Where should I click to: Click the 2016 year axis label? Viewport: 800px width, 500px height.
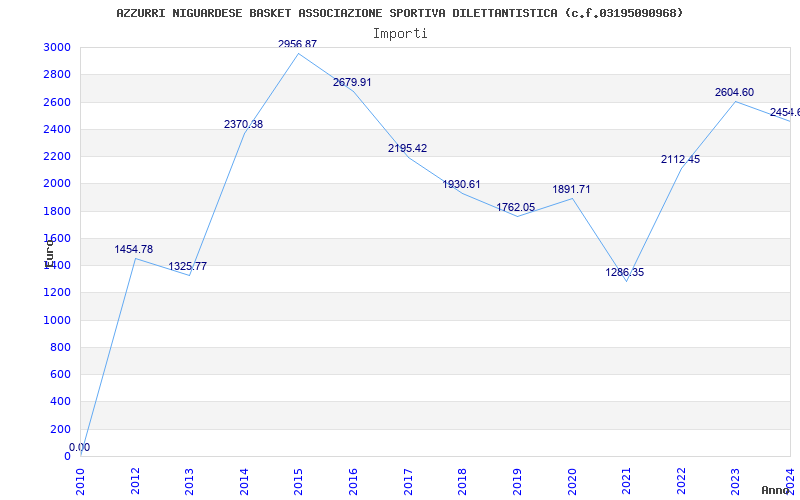coord(353,482)
